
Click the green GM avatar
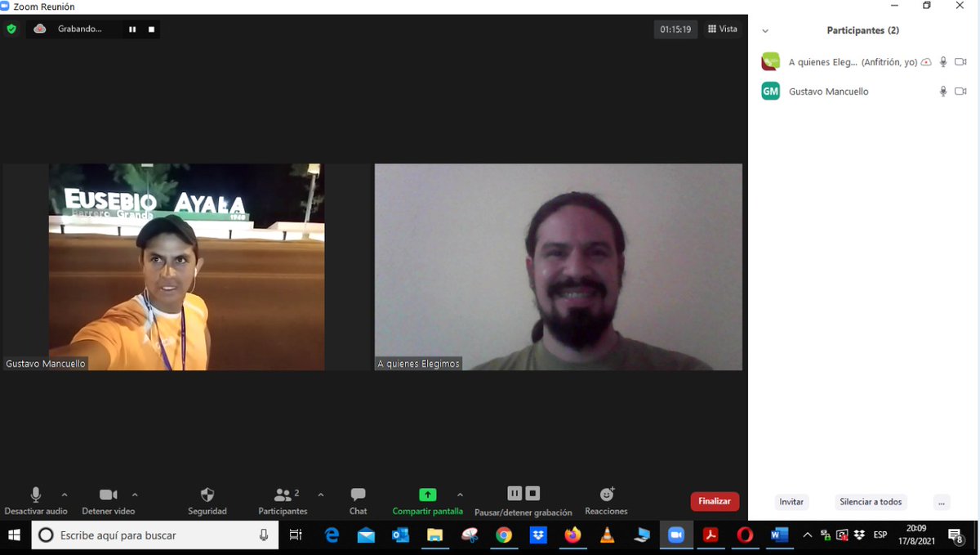(x=770, y=91)
